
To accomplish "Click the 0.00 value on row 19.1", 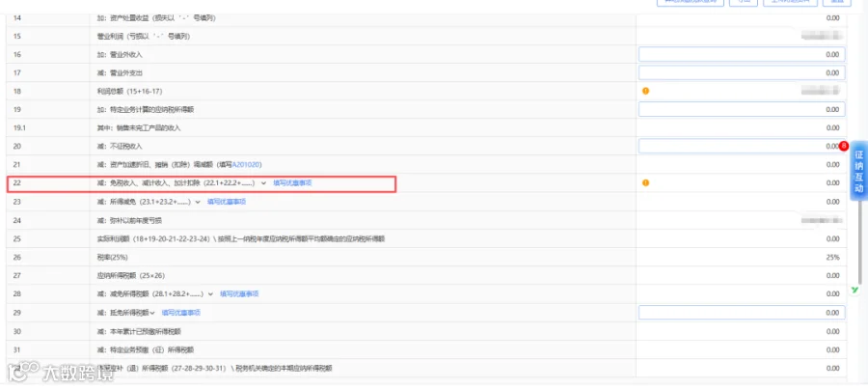I will pyautogui.click(x=832, y=128).
